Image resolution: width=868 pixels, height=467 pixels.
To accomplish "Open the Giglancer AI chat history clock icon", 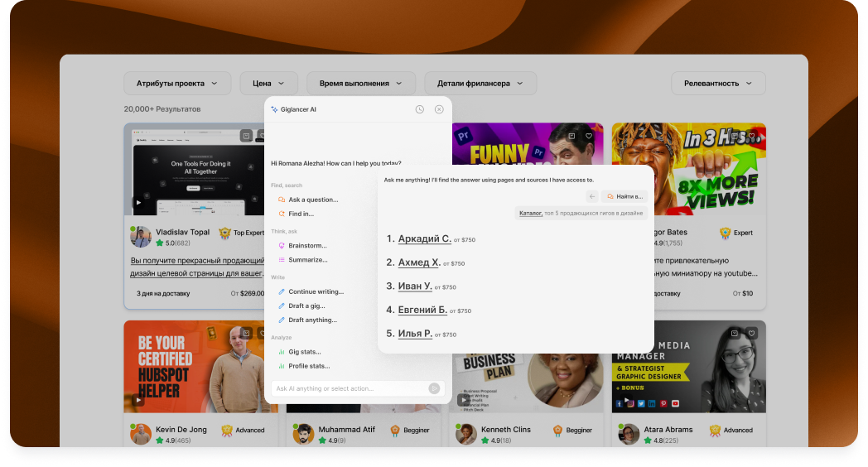I will pos(420,109).
